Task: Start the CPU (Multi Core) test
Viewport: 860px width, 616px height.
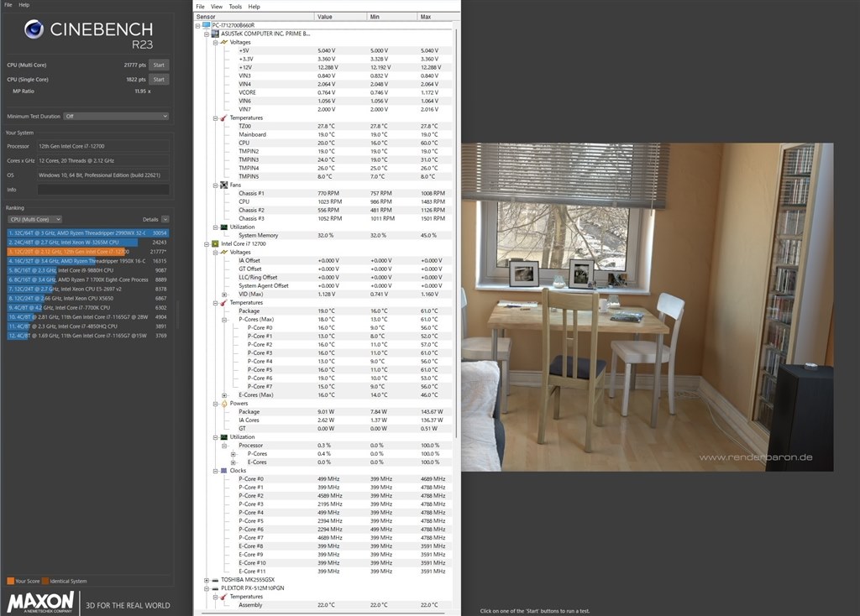Action: click(159, 65)
